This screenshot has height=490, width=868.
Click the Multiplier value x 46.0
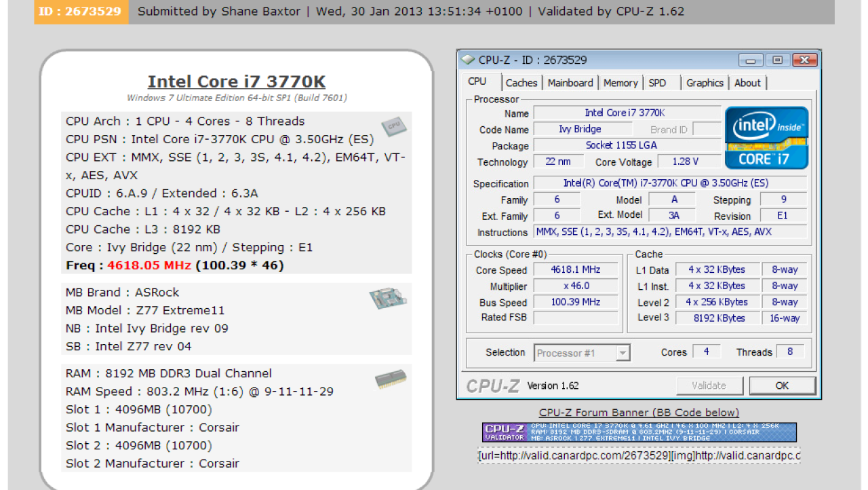coord(576,286)
